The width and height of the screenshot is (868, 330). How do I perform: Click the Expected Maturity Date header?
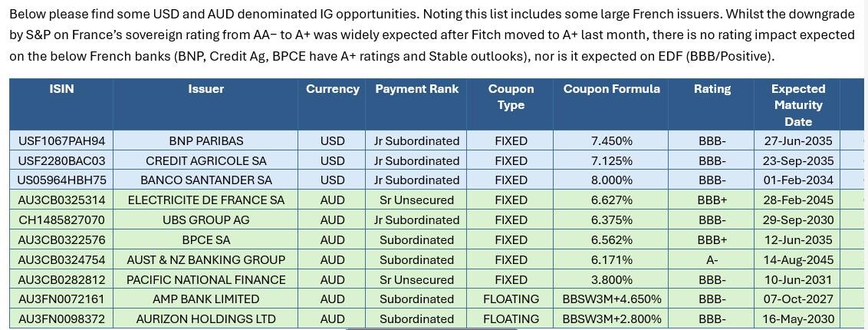pyautogui.click(x=797, y=105)
